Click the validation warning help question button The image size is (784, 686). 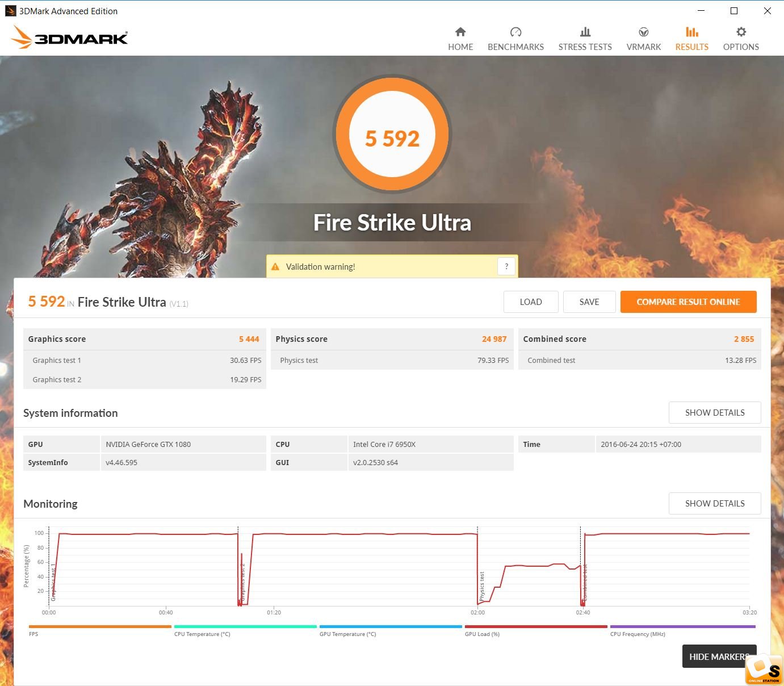(x=506, y=266)
